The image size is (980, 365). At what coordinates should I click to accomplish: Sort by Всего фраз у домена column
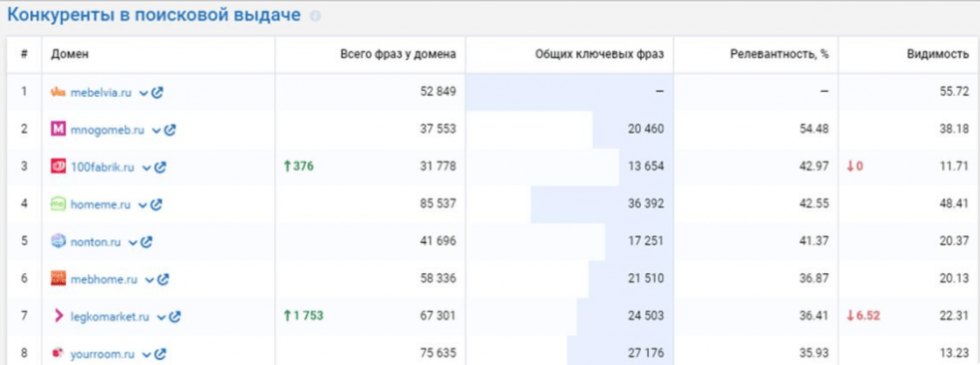pos(398,54)
